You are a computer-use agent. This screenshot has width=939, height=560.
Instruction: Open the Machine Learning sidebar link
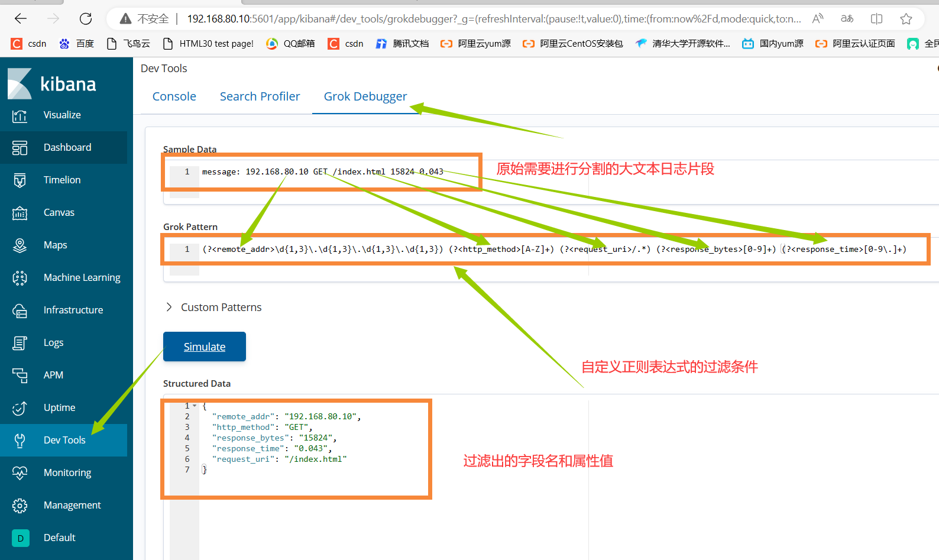coord(82,278)
